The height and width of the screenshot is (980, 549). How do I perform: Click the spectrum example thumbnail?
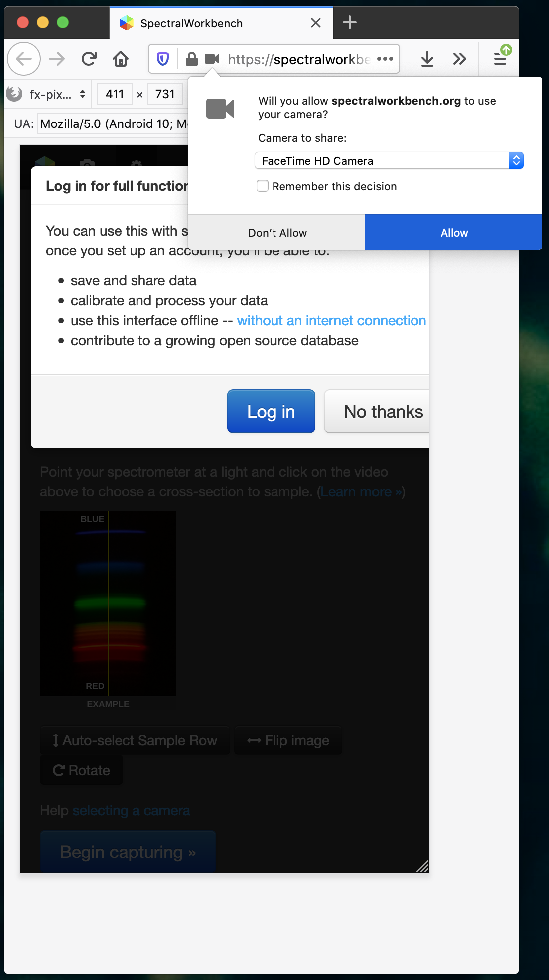[108, 603]
